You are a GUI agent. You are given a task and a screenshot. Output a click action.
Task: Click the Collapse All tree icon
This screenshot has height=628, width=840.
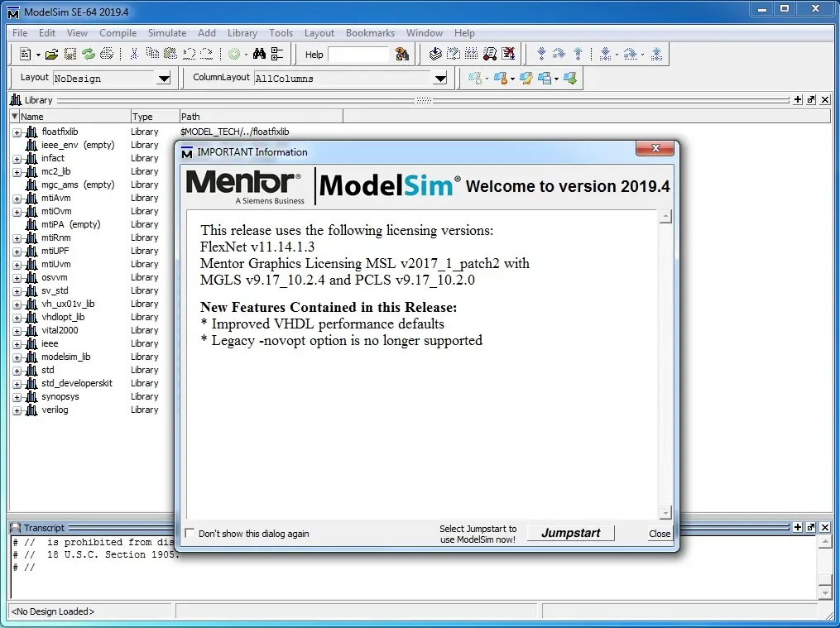tap(277, 54)
